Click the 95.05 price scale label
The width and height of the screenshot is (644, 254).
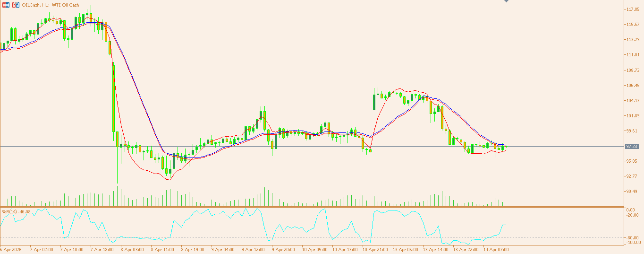coord(633,161)
